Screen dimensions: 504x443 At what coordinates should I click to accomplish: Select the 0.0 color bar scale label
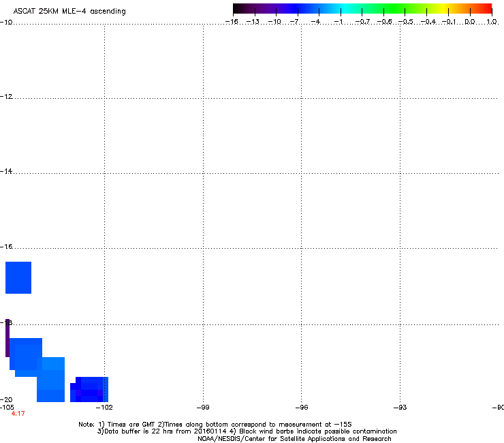pyautogui.click(x=470, y=22)
